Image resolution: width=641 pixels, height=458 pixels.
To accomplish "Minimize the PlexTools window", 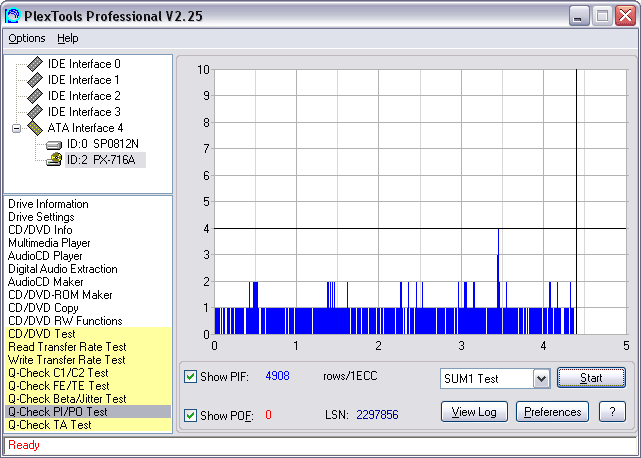I will click(x=579, y=16).
